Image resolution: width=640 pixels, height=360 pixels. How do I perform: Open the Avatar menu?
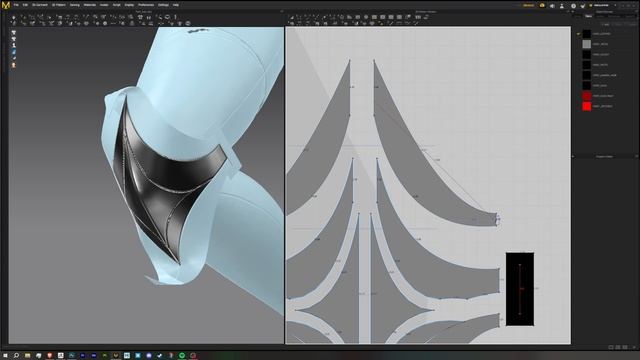tap(104, 5)
